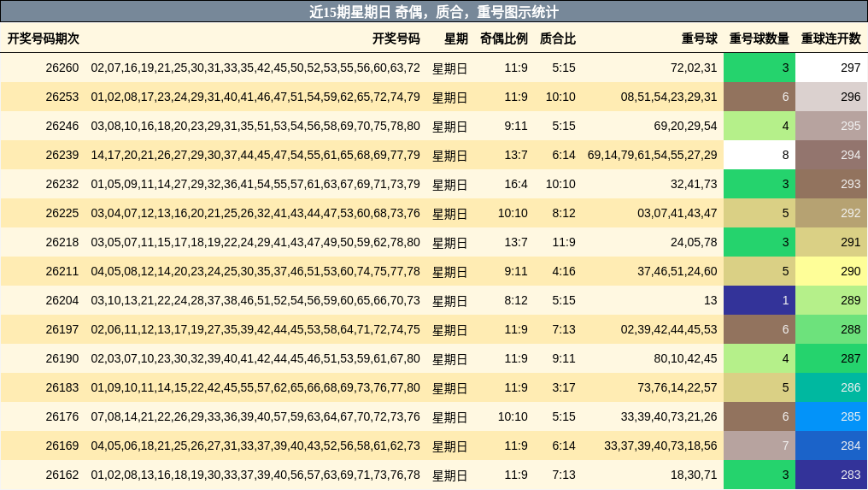
Task: Select issue number 26253
Action: click(x=62, y=97)
